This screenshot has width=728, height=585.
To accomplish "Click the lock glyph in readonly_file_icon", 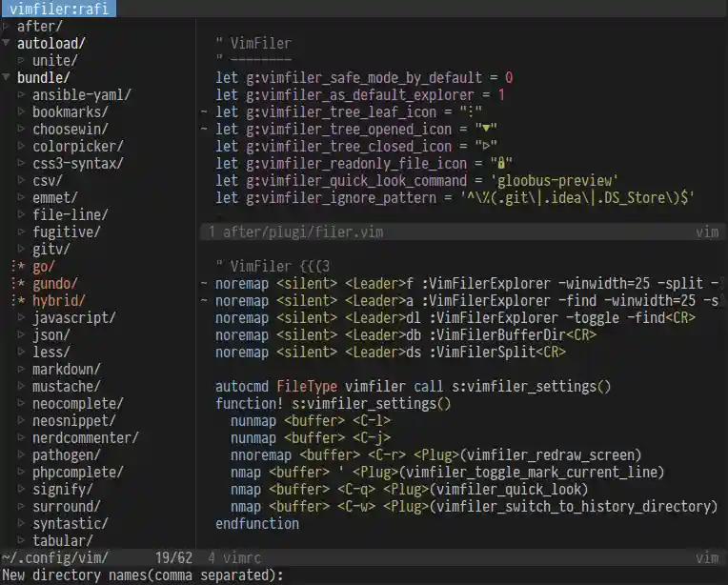I will pos(501,164).
